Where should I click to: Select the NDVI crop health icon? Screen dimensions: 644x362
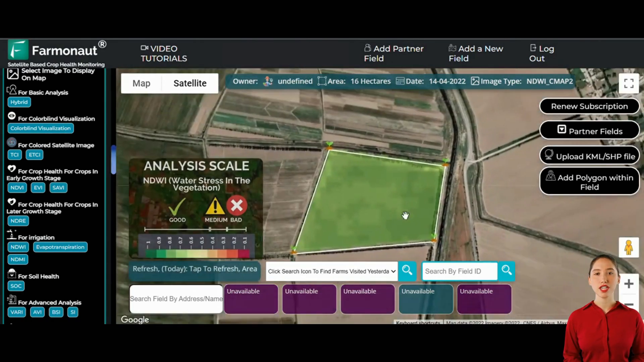point(16,187)
